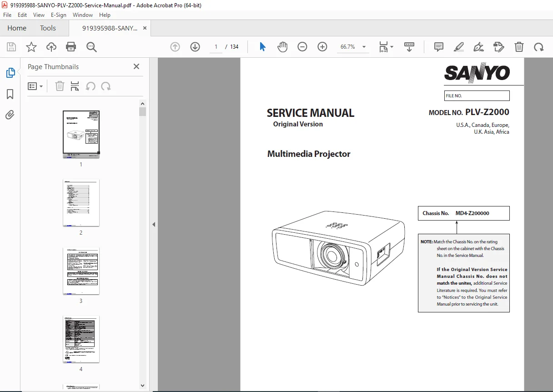This screenshot has height=392, width=553.
Task: Open the Bookmarks sidebar panel
Action: click(x=10, y=94)
